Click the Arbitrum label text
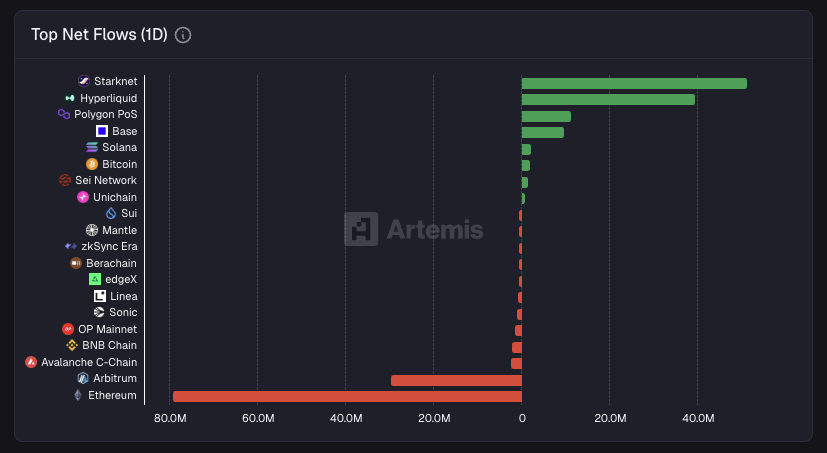Screen dimensions: 827x453 tap(115, 378)
